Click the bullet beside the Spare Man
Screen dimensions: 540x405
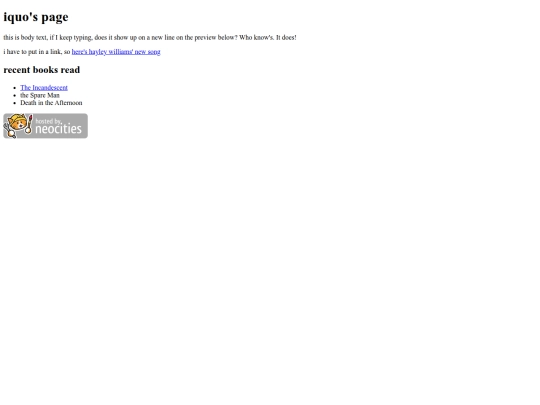14,95
